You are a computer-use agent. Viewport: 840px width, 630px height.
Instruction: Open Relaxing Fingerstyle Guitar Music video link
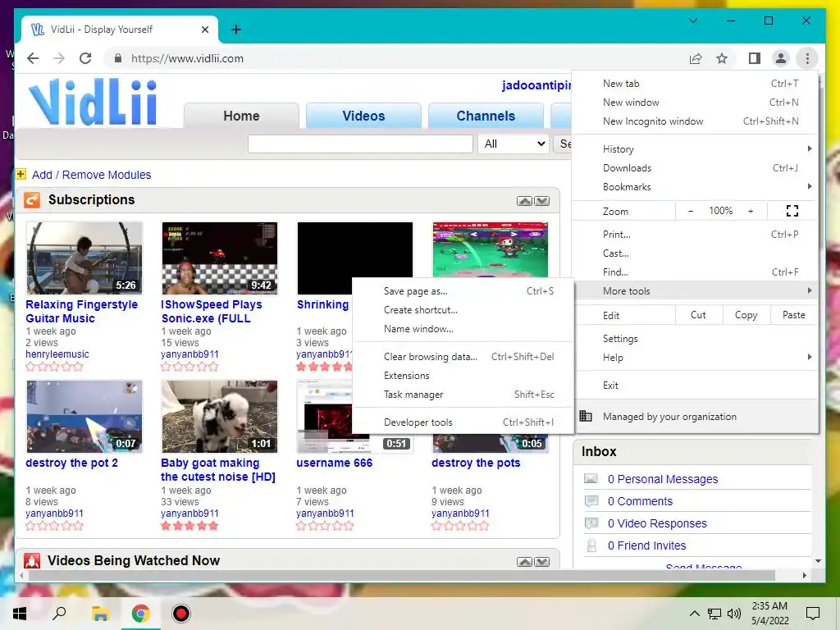[81, 311]
